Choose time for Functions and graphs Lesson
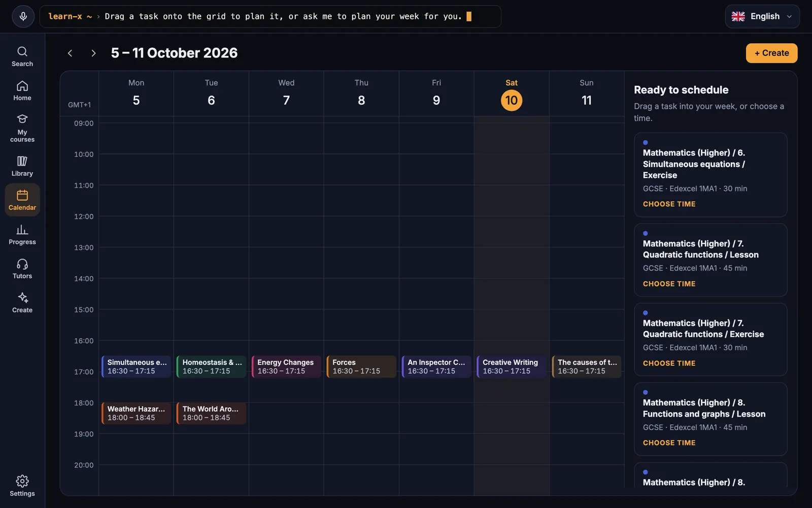The width and height of the screenshot is (812, 508). pyautogui.click(x=669, y=442)
